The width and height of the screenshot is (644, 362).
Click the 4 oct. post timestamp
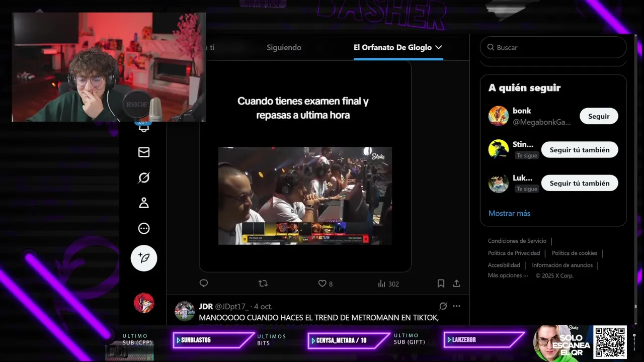(x=263, y=306)
